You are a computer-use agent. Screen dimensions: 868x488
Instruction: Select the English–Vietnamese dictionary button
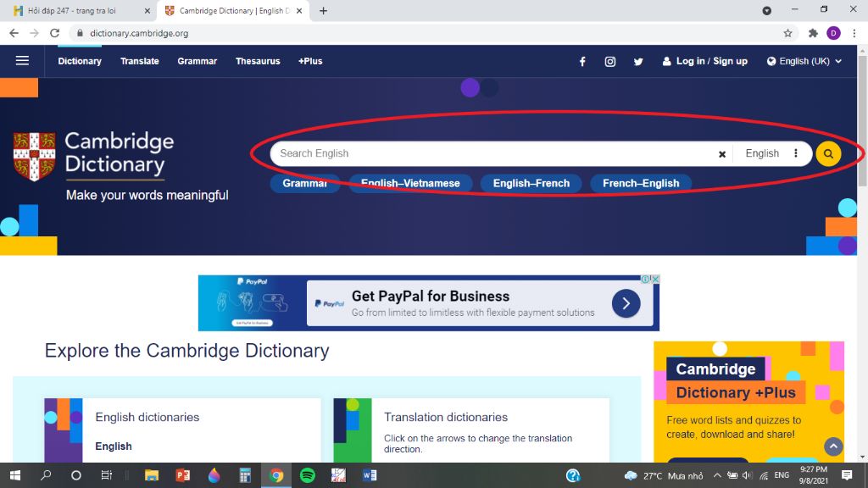[410, 183]
